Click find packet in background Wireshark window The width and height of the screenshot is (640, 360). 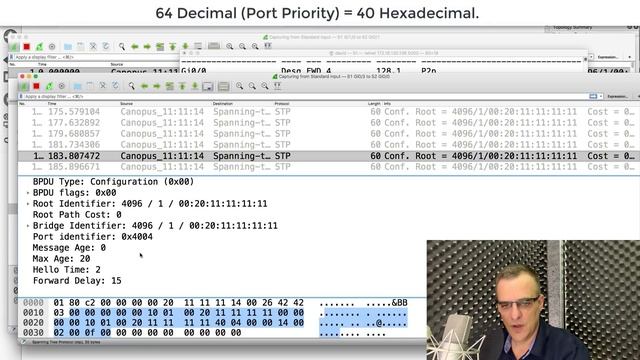click(x=122, y=47)
